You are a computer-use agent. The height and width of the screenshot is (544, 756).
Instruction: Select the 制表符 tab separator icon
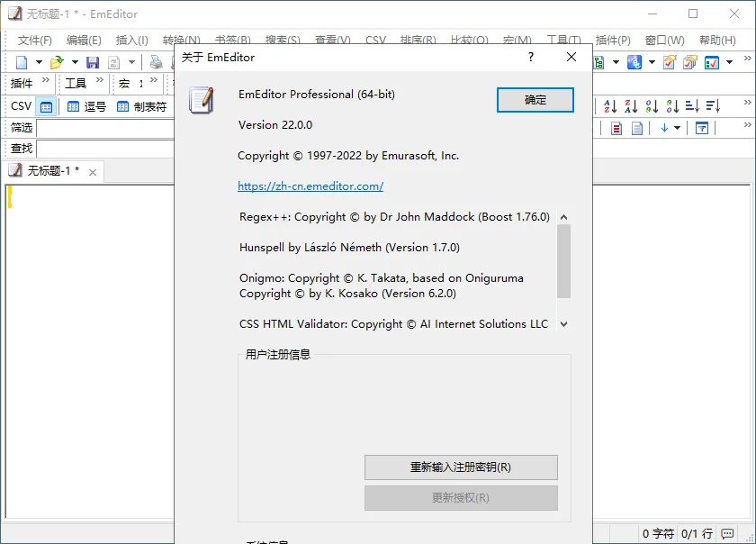(121, 106)
